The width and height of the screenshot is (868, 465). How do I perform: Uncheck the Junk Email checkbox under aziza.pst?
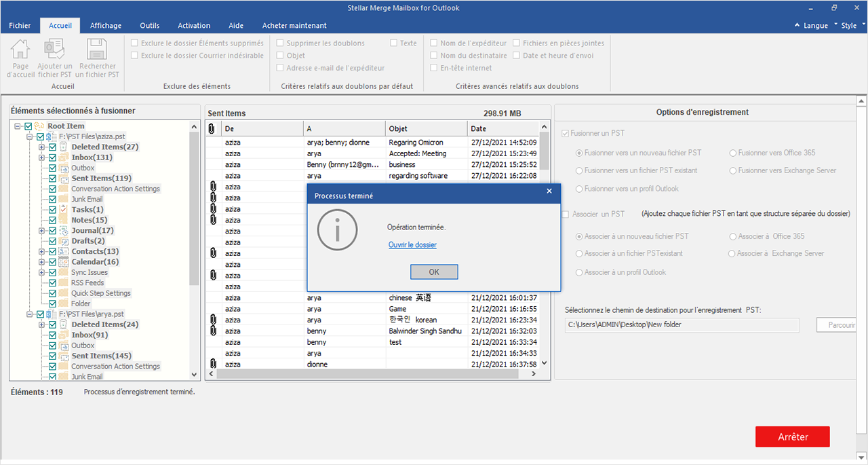click(x=52, y=200)
